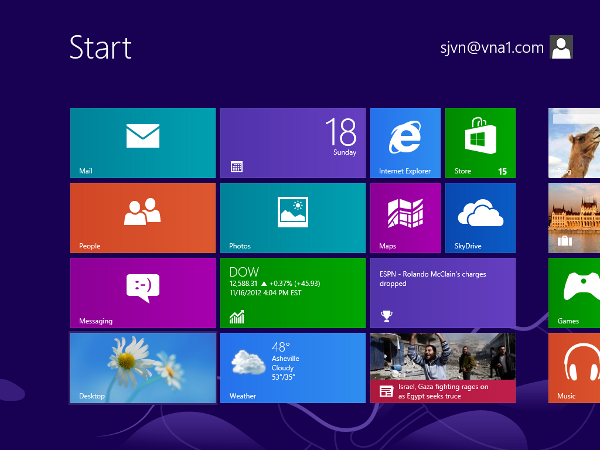Image resolution: width=600 pixels, height=450 pixels.
Task: Open the Desktop tile
Action: [143, 368]
